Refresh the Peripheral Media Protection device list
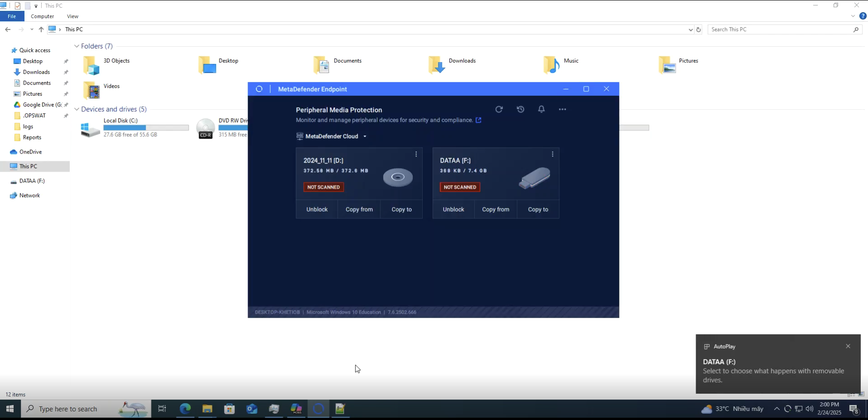Screen dimensions: 868x420 [499, 109]
